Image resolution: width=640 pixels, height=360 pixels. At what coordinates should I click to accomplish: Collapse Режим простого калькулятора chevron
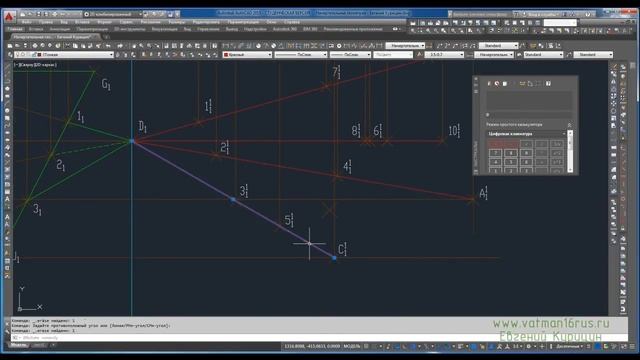pyautogui.click(x=569, y=124)
